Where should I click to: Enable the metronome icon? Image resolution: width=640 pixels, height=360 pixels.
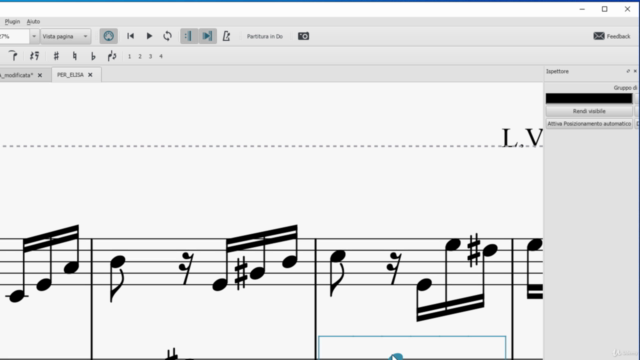(226, 36)
